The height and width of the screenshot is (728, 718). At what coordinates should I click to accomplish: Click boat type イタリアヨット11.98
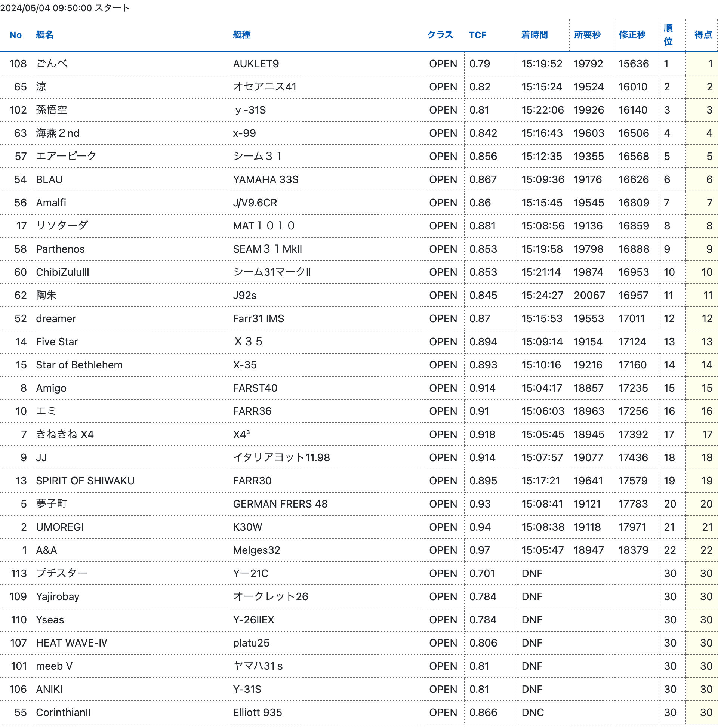click(x=281, y=457)
